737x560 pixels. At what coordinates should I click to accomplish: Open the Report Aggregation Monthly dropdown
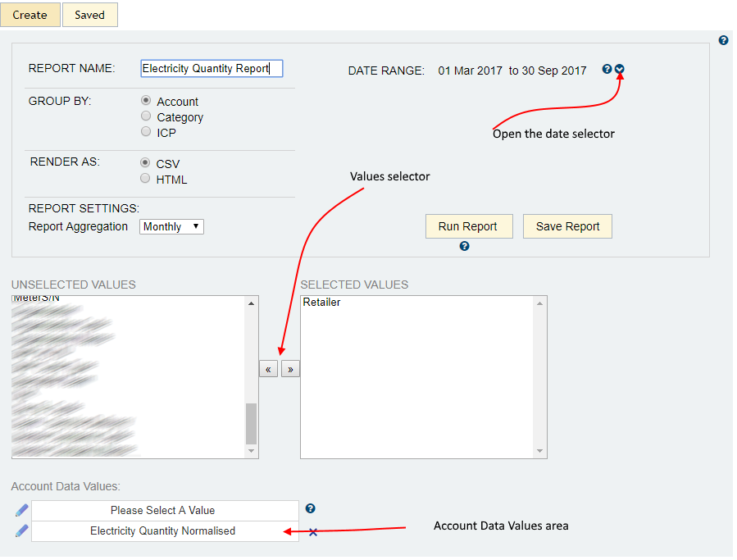(x=171, y=226)
